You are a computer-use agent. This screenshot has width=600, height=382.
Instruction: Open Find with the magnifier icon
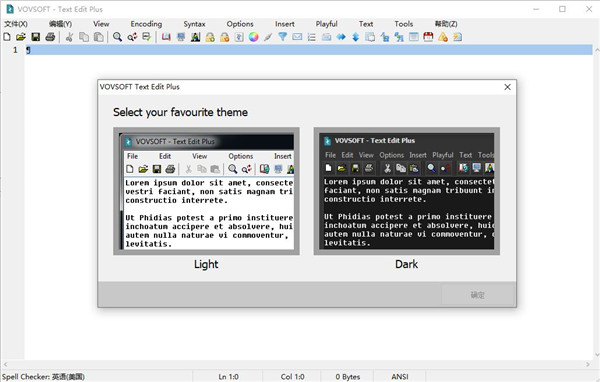tap(117, 37)
